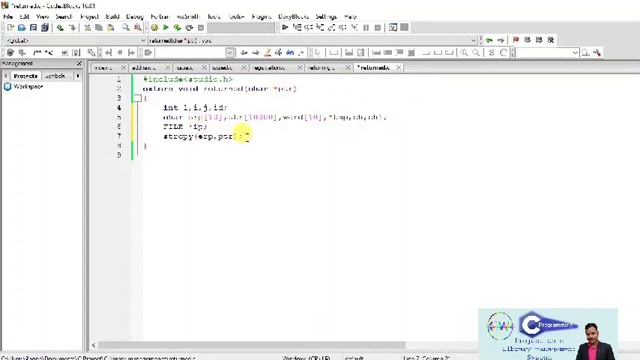Open Replace using the red magnifier icon

tap(138, 27)
